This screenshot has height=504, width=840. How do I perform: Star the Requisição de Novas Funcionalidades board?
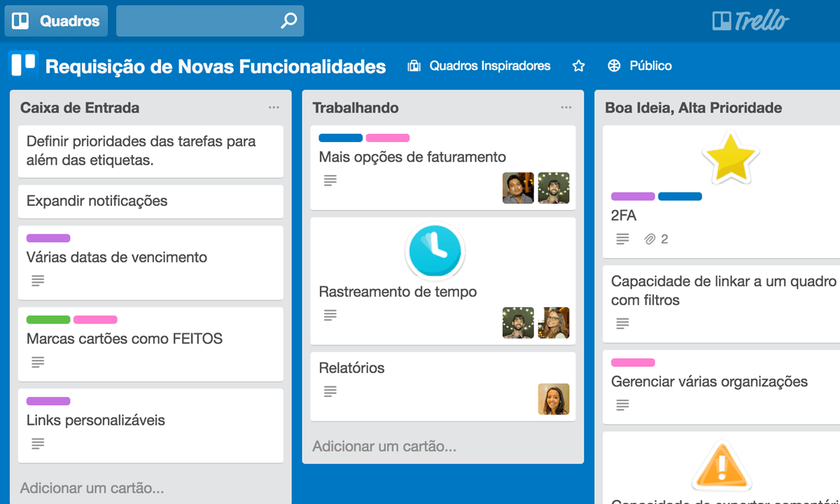coord(578,65)
